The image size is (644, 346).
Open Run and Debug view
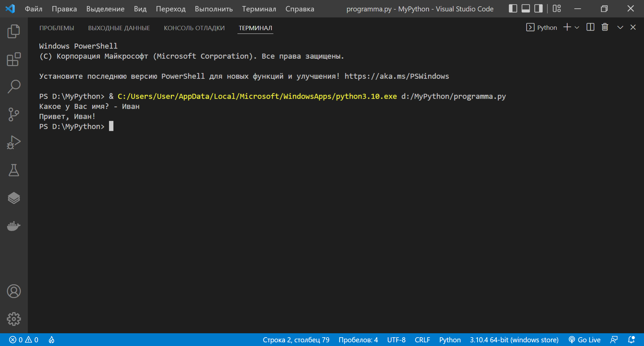point(14,142)
